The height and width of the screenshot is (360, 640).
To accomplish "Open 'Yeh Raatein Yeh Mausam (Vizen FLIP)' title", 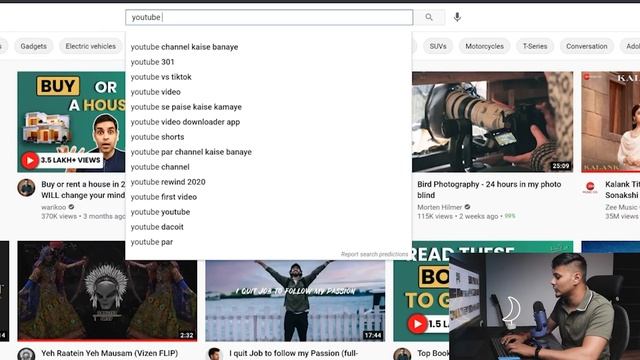I will click(x=109, y=353).
